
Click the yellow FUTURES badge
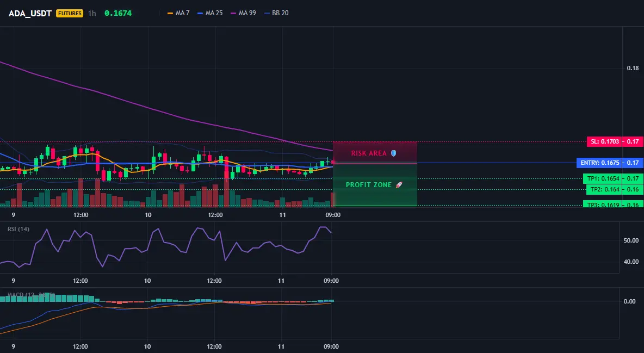[x=70, y=13]
